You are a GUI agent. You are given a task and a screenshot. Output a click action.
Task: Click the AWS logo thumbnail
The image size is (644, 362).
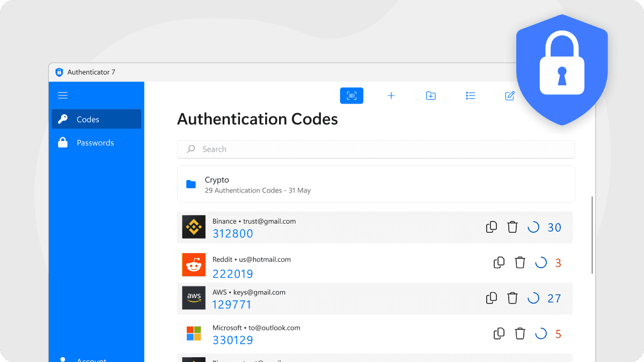pos(194,298)
